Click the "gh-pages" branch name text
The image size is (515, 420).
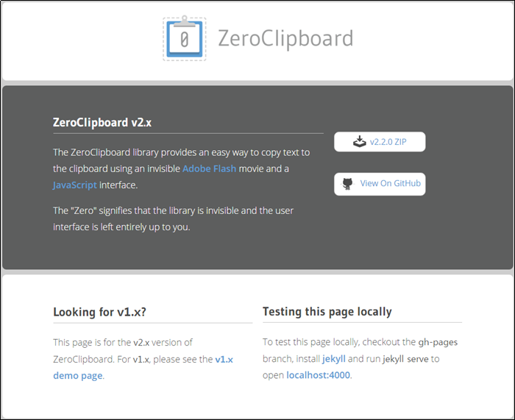[x=438, y=342]
